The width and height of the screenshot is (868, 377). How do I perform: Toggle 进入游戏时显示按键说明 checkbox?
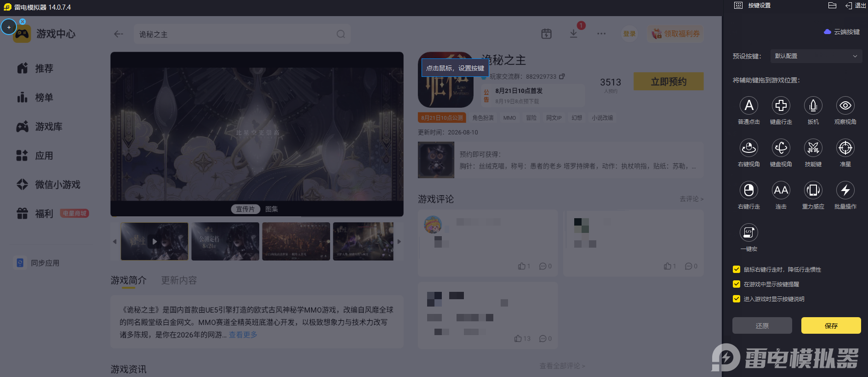coord(737,299)
